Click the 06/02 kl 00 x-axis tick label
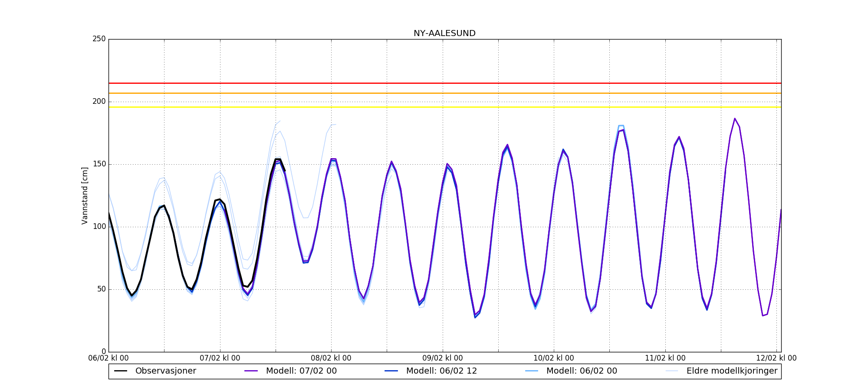868x391 pixels. coord(108,358)
